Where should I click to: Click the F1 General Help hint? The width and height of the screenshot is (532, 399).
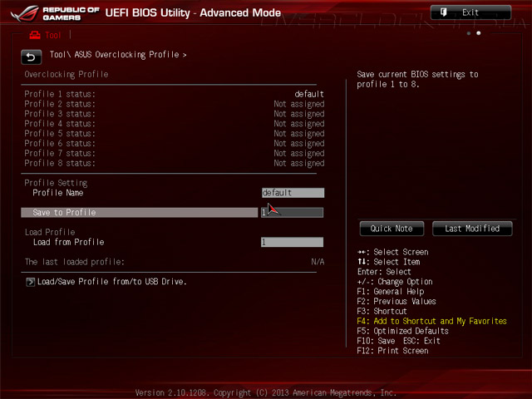pos(391,292)
